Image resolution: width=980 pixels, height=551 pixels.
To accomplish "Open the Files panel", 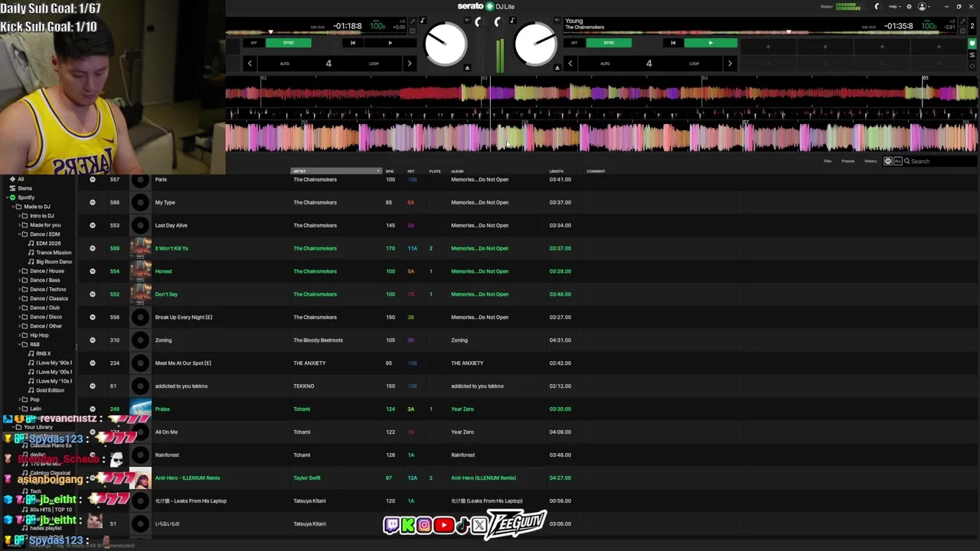I will pos(828,161).
